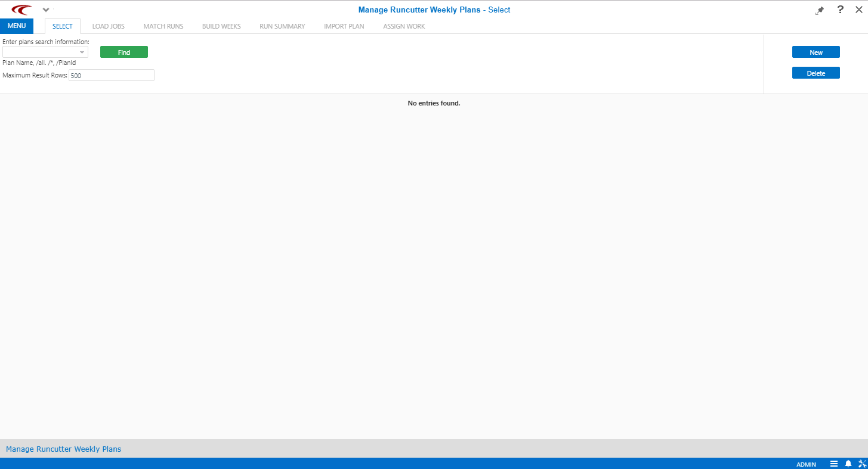Open notifications with the bell icon
The width and height of the screenshot is (868, 469).
[848, 464]
